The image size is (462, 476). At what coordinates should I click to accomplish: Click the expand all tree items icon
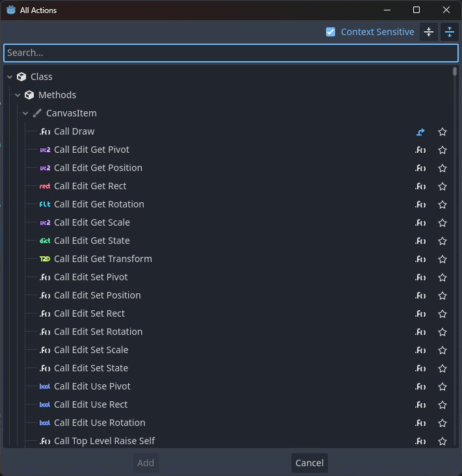tap(449, 32)
